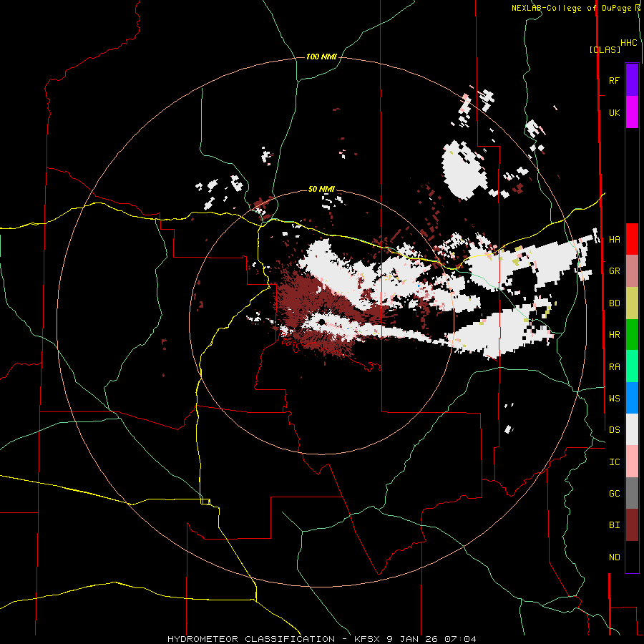Click the 'HR' legend label
The image size is (644, 644).
point(614,335)
